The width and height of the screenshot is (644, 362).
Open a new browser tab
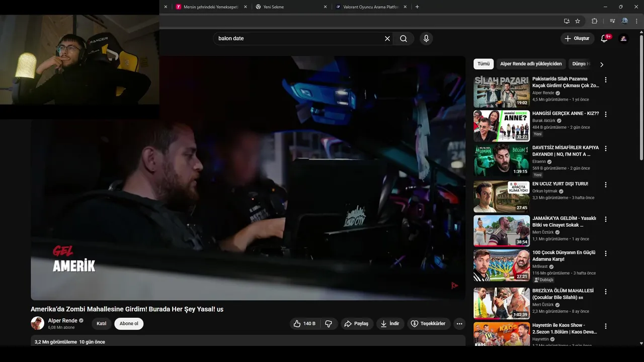[x=417, y=7]
